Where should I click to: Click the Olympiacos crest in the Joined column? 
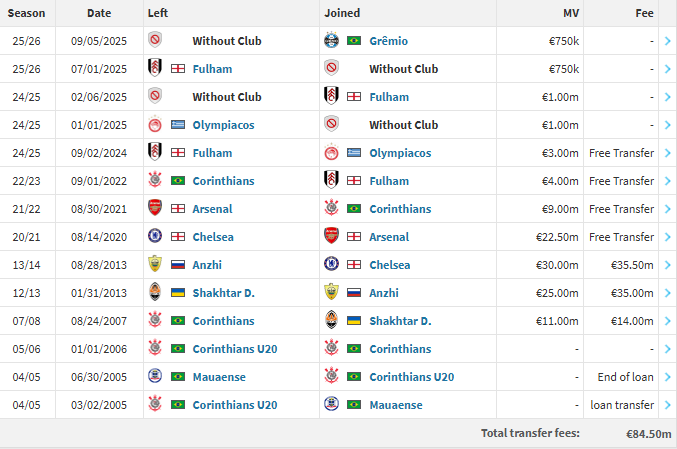coord(332,153)
